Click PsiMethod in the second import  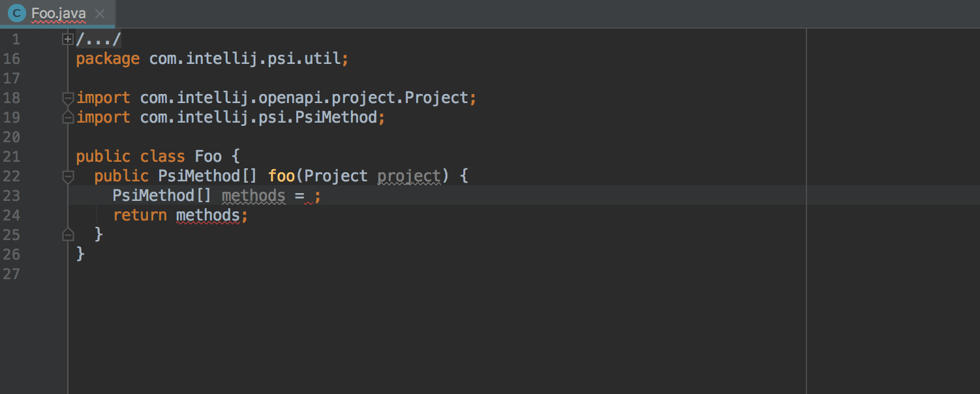(345, 117)
